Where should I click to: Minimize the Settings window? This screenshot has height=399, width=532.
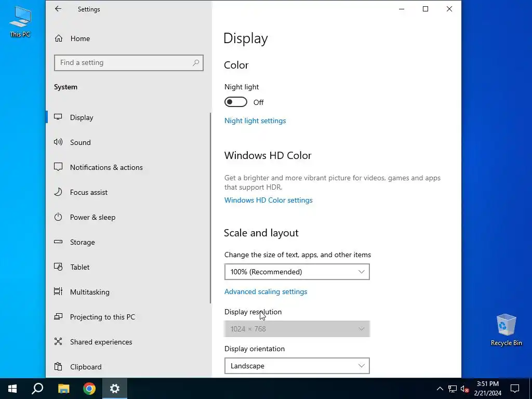pos(402,9)
